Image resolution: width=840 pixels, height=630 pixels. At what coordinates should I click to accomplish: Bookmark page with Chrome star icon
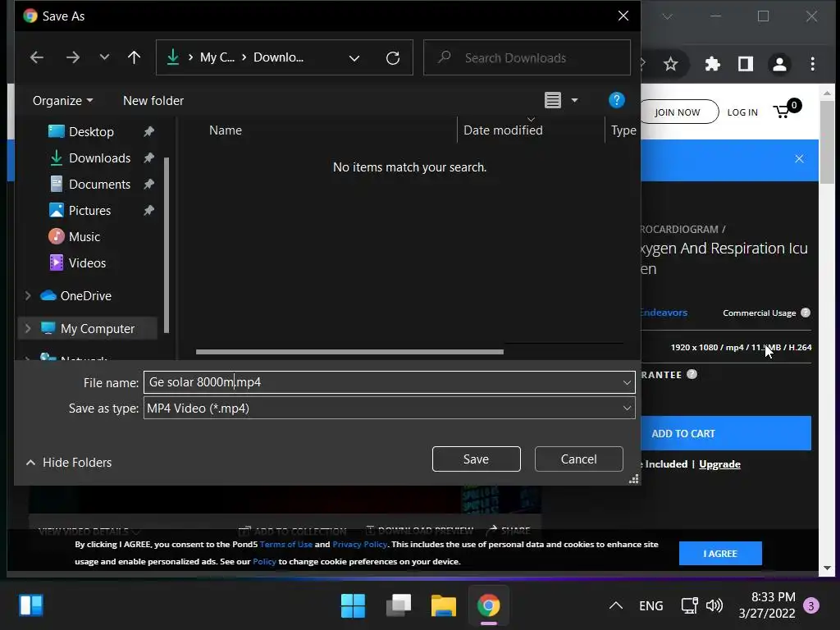tap(671, 64)
